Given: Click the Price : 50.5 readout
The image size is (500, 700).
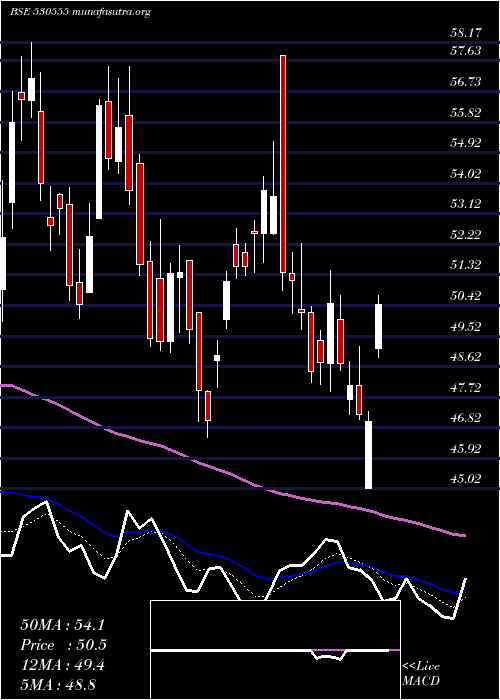Looking at the screenshot, I should click(63, 645).
